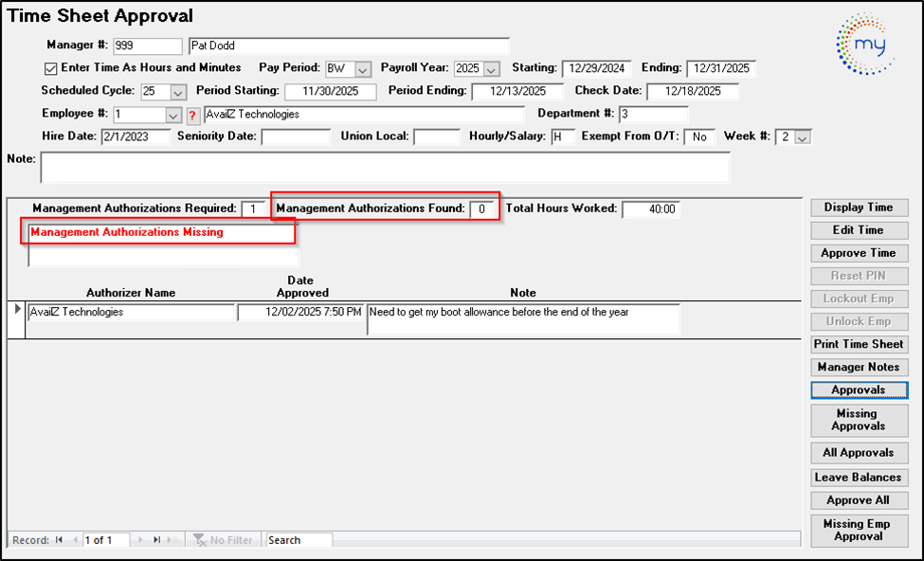
Task: Go to first record in navigator
Action: [59, 540]
